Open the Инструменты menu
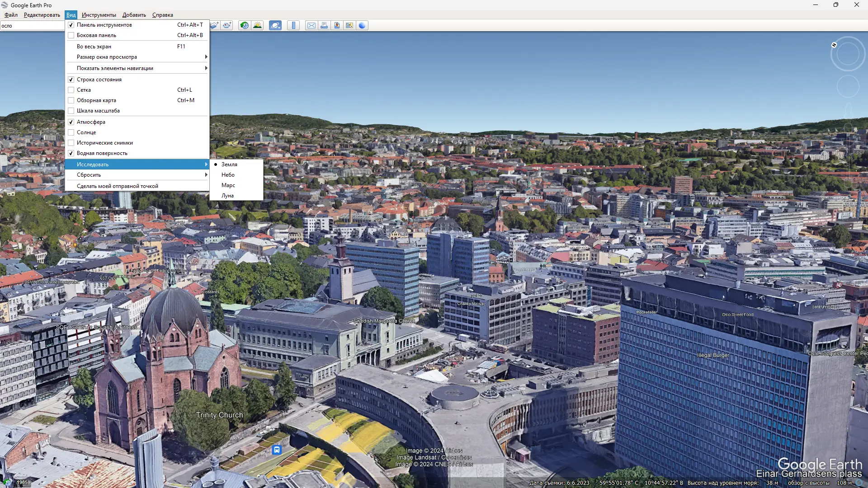868x488 pixels. click(x=99, y=15)
